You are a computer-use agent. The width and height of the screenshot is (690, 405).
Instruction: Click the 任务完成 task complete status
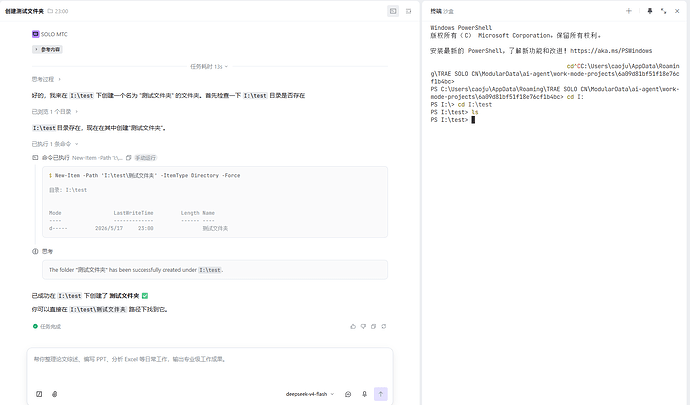47,327
